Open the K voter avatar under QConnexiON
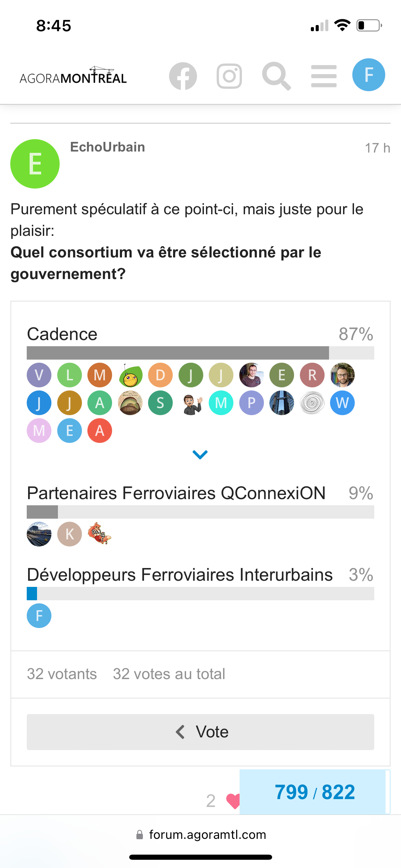The width and height of the screenshot is (401, 868). pos(70,534)
